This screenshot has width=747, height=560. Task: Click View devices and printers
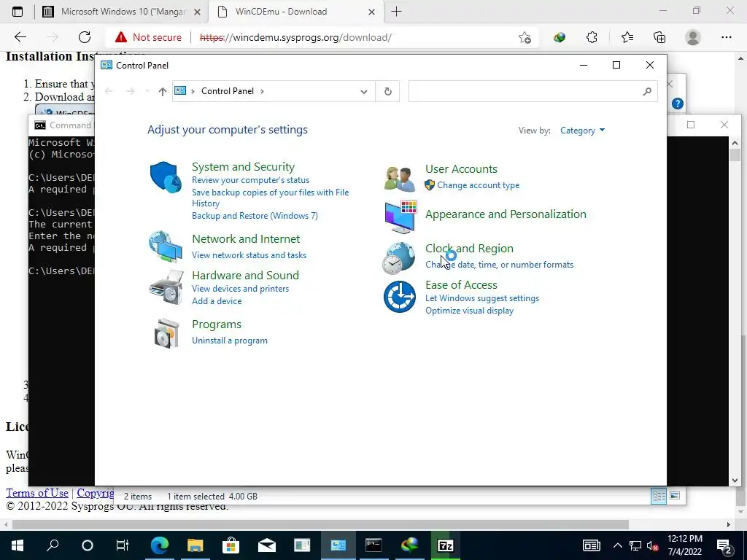click(240, 289)
